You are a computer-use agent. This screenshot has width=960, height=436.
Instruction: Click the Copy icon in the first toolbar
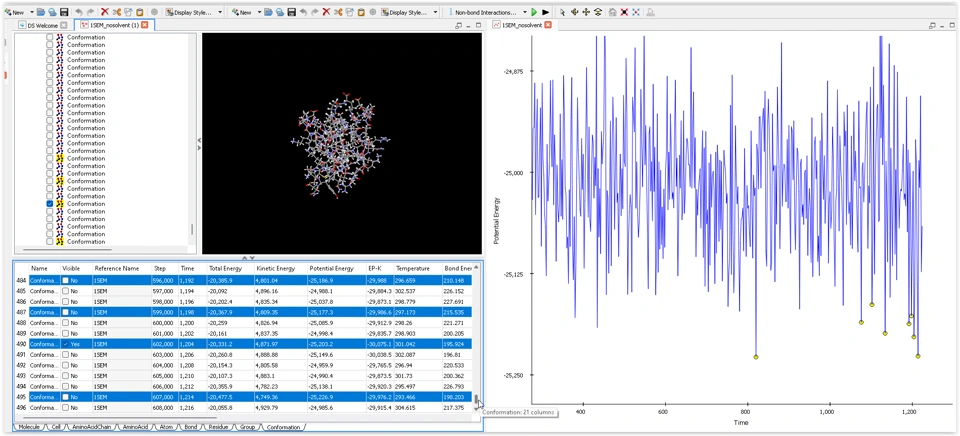click(x=127, y=12)
